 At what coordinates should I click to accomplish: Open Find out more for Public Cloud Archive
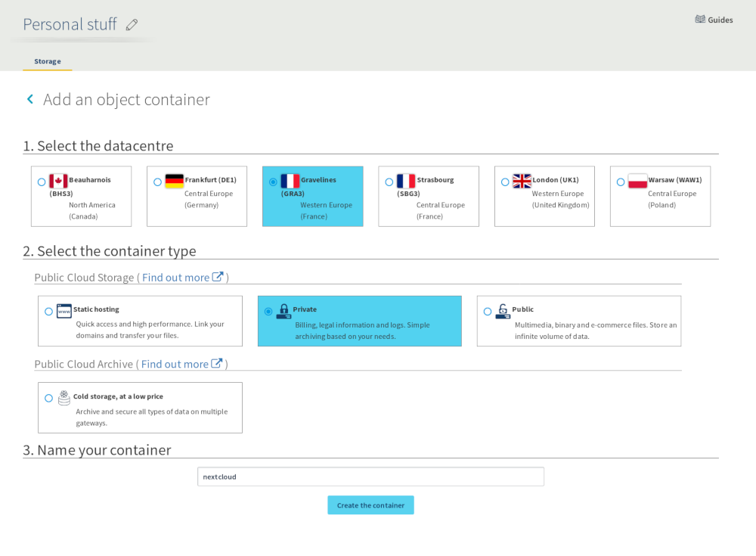177,364
